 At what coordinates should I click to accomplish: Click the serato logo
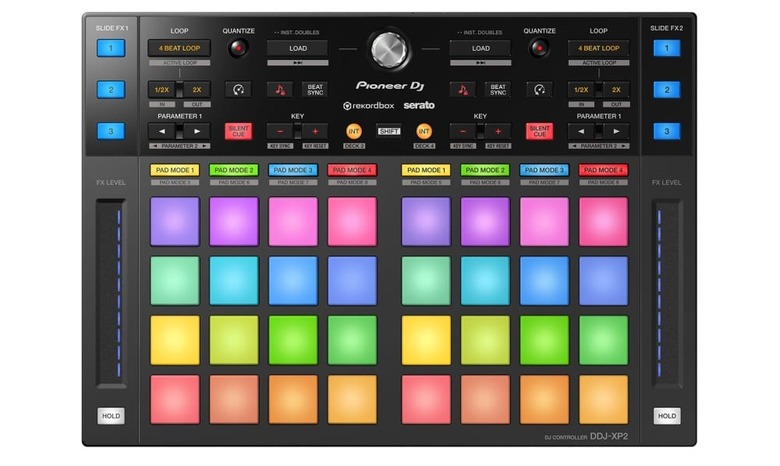(x=419, y=105)
